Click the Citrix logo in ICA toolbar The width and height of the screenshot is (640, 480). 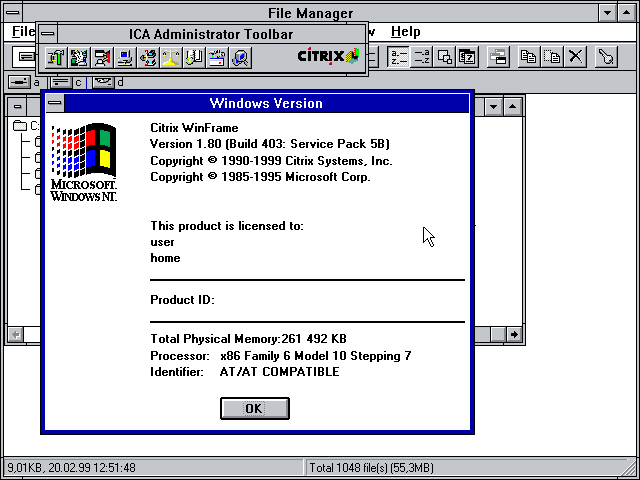coord(328,56)
